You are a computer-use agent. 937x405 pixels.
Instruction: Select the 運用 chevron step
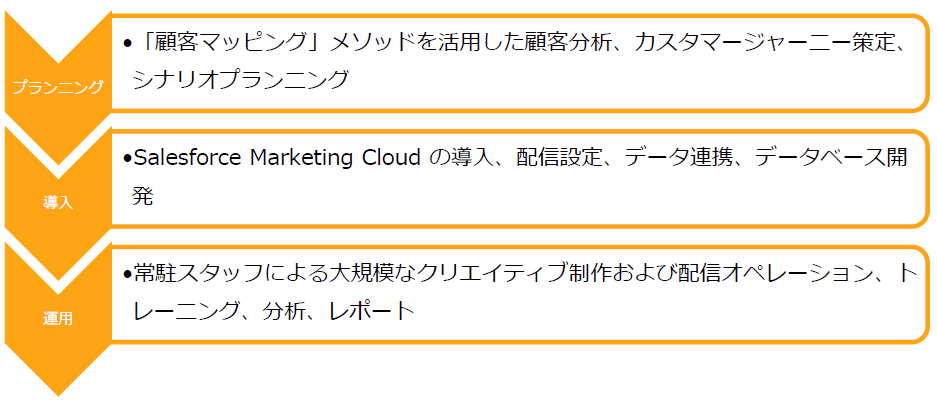point(58,318)
